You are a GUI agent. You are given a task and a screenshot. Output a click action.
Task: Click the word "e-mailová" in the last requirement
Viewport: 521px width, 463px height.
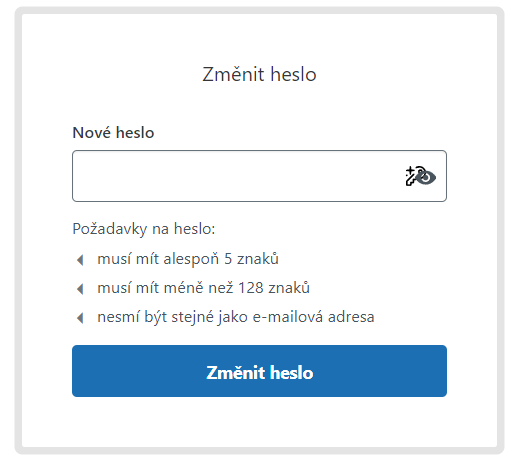pos(288,317)
